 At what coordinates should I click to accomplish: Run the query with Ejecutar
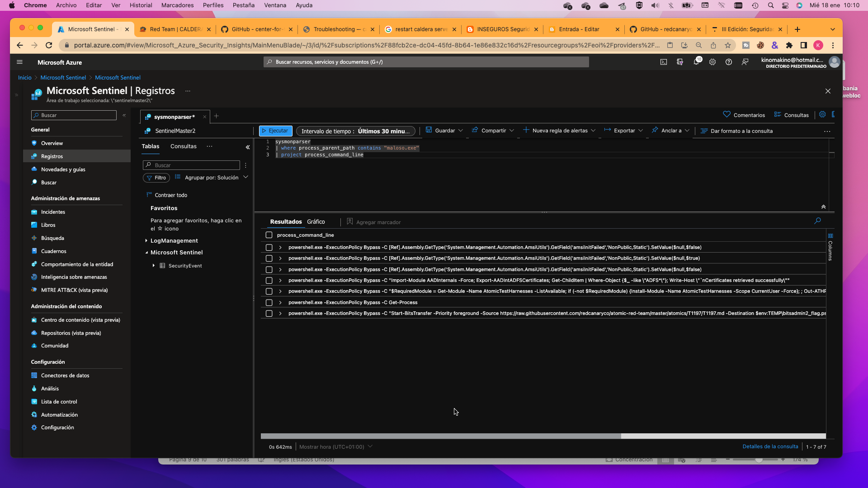click(x=275, y=131)
